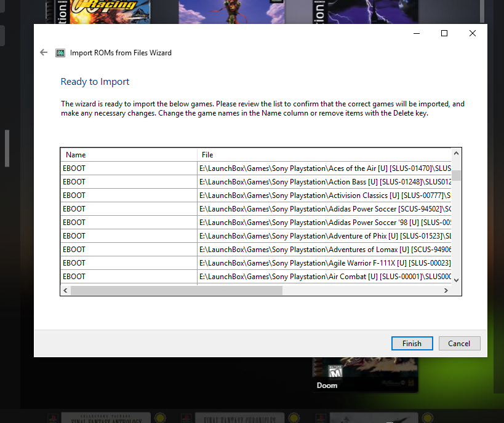
Task: Close the wizard window with X
Action: (x=472, y=33)
